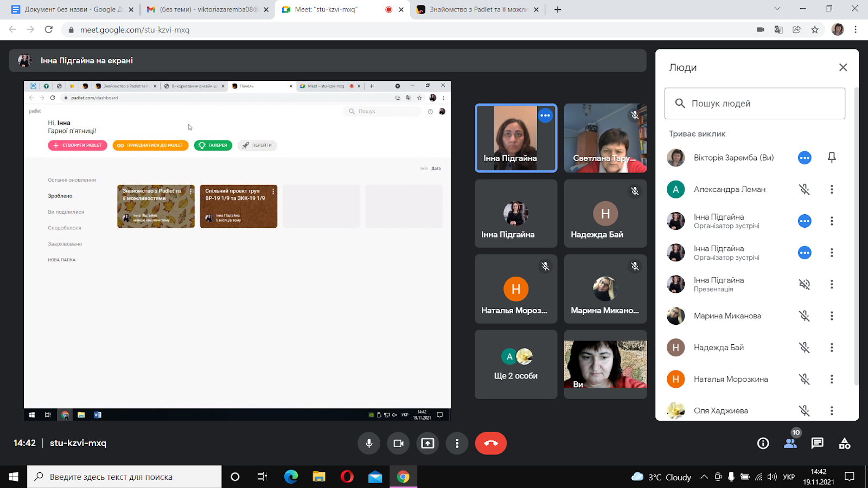Expand the options menu for Надежда Бай
868x488 pixels.
(831, 348)
